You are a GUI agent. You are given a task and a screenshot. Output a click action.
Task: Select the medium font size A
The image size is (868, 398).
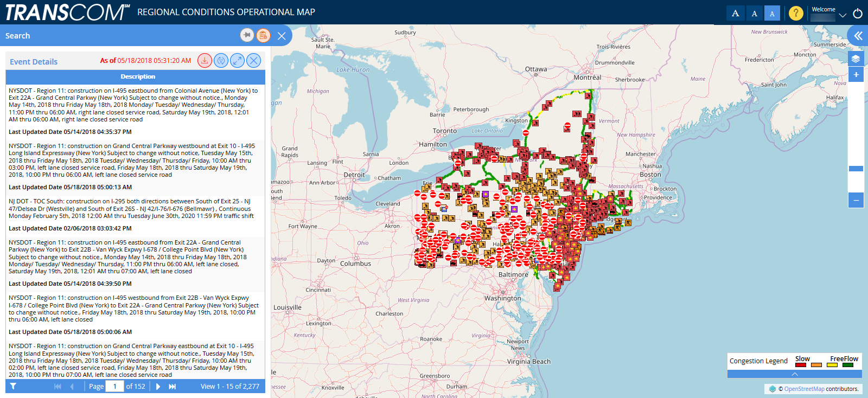click(754, 13)
